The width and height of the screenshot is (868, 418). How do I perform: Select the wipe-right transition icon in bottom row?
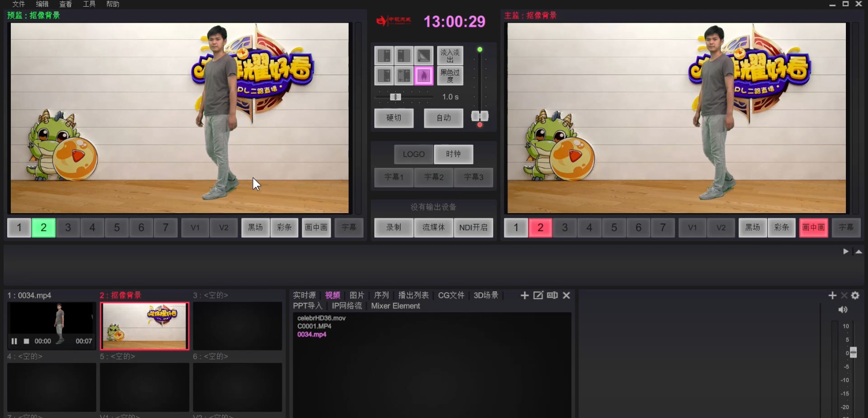click(384, 76)
